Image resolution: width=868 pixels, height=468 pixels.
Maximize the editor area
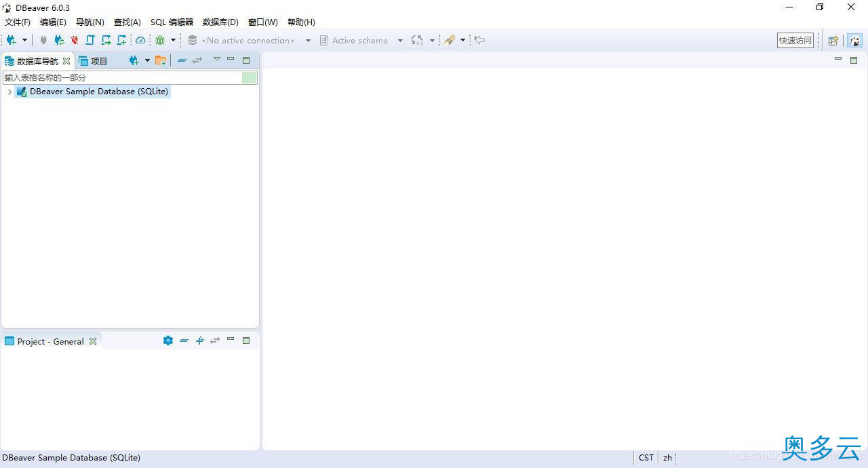[854, 60]
